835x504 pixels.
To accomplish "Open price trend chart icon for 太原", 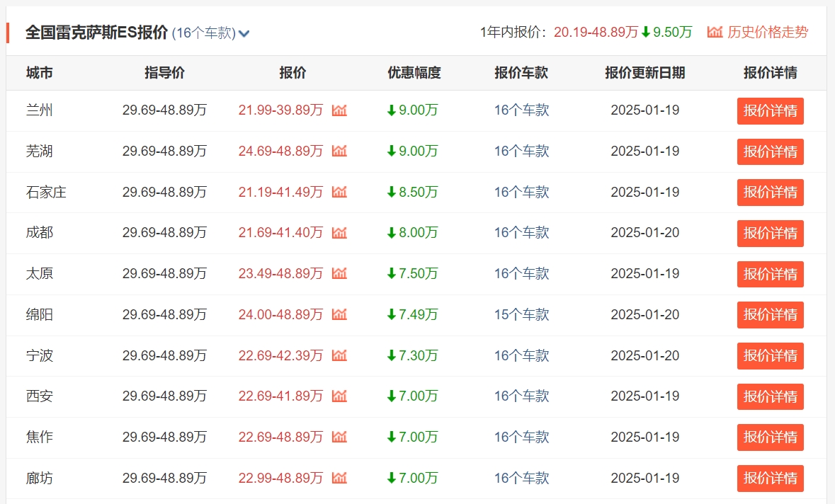I will coord(339,273).
